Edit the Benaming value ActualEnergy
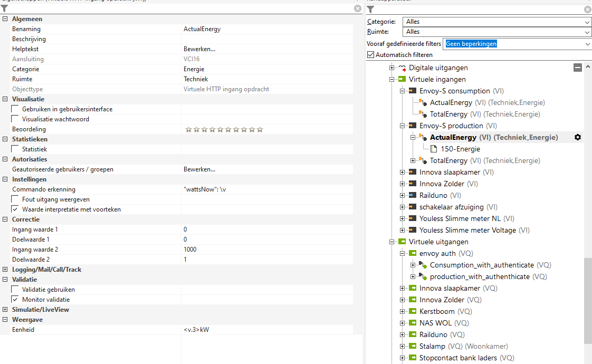This screenshot has height=364, width=592. click(x=268, y=29)
